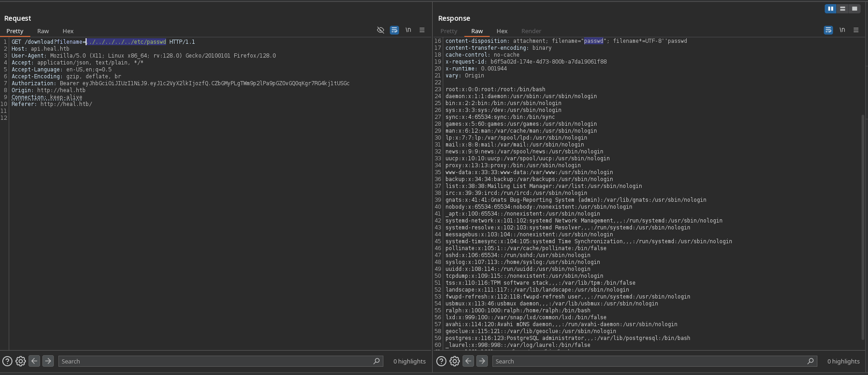Click 'www-data' line in response body
The width and height of the screenshot is (868, 375).
click(529, 172)
